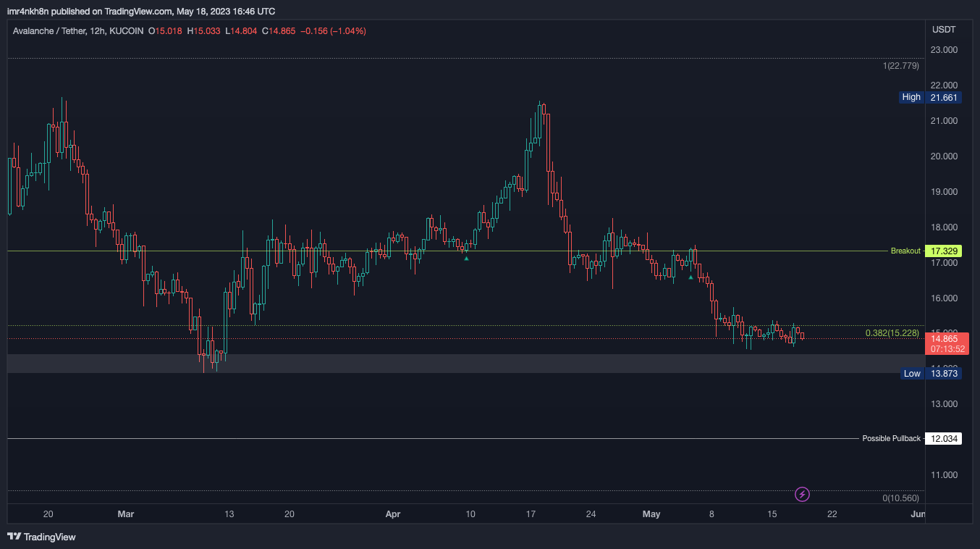Click the High 21.661 price label
The image size is (980, 549).
pyautogui.click(x=931, y=97)
